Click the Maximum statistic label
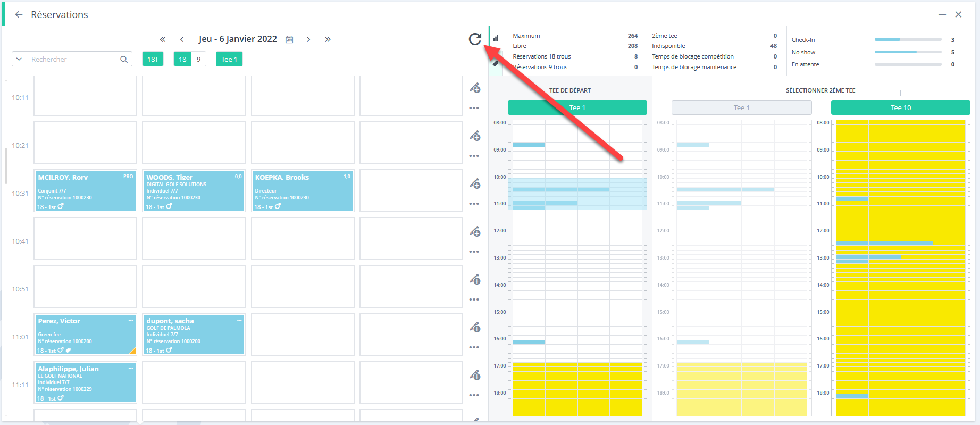 click(x=526, y=36)
